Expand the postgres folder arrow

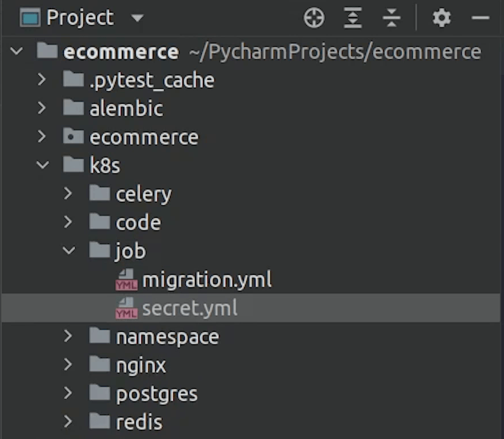tap(68, 393)
